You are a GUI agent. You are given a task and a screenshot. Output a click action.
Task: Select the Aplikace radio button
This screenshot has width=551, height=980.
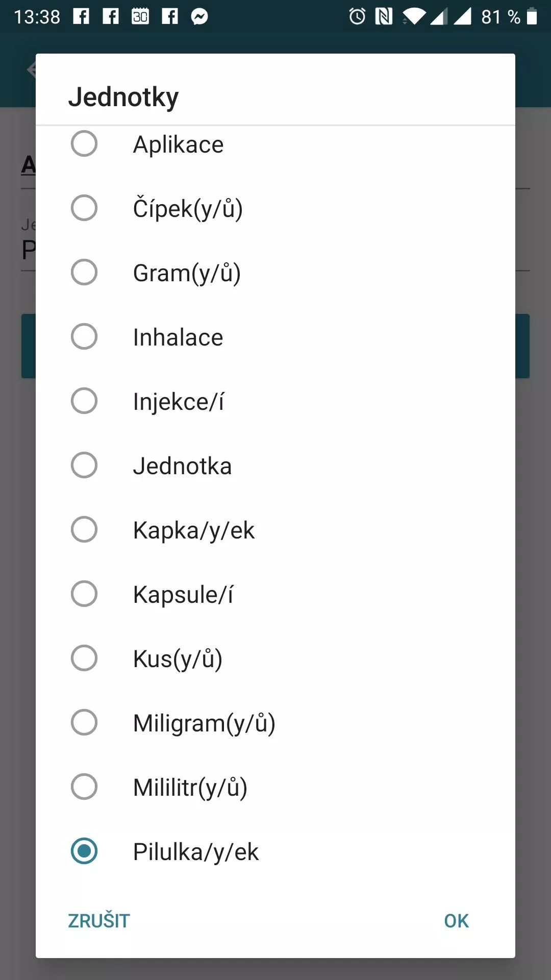(84, 144)
